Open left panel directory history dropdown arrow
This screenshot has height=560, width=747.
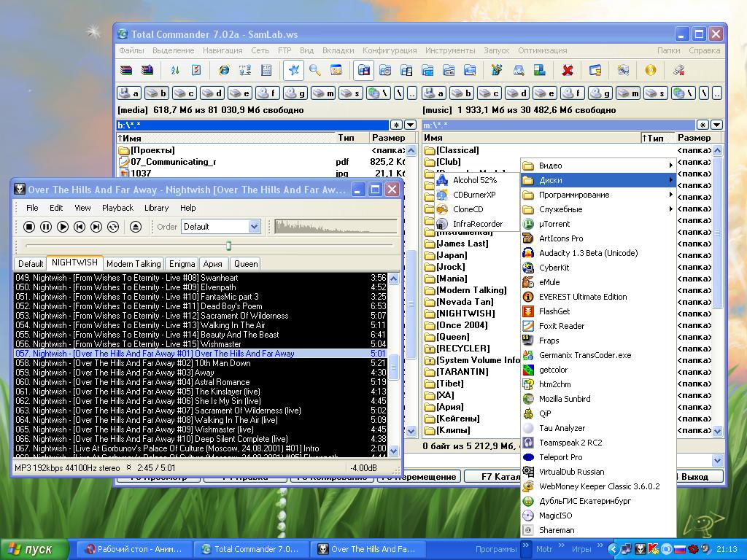pos(410,125)
